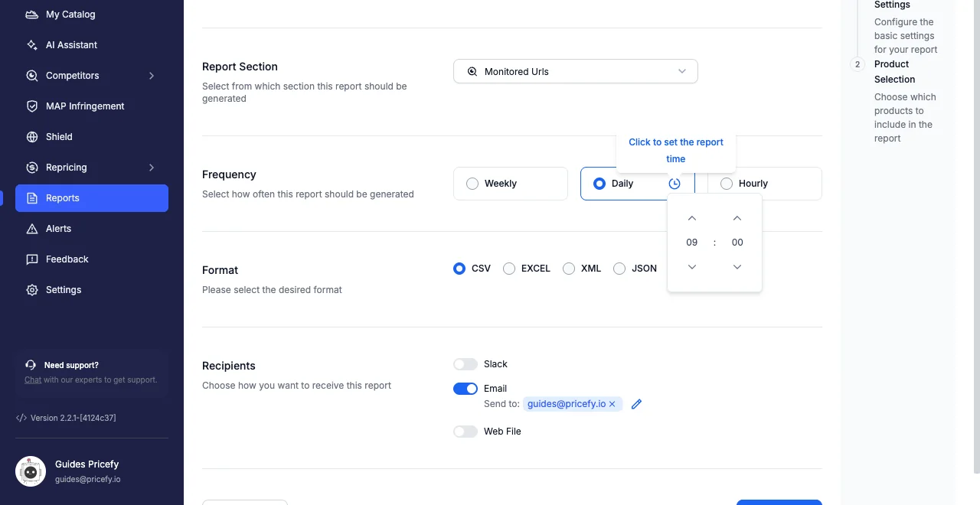Click the My Catalog icon
Screen dimensions: 980x505
coord(32,15)
